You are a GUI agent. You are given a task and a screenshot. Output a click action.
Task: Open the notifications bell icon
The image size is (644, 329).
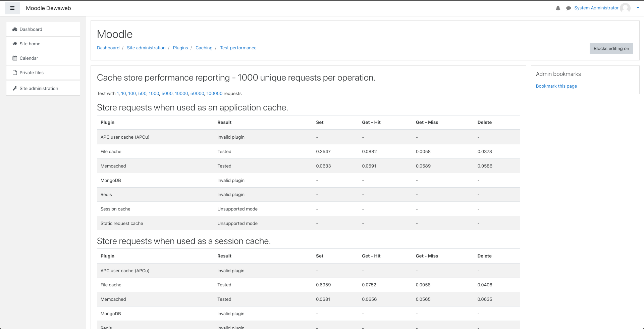coord(558,8)
